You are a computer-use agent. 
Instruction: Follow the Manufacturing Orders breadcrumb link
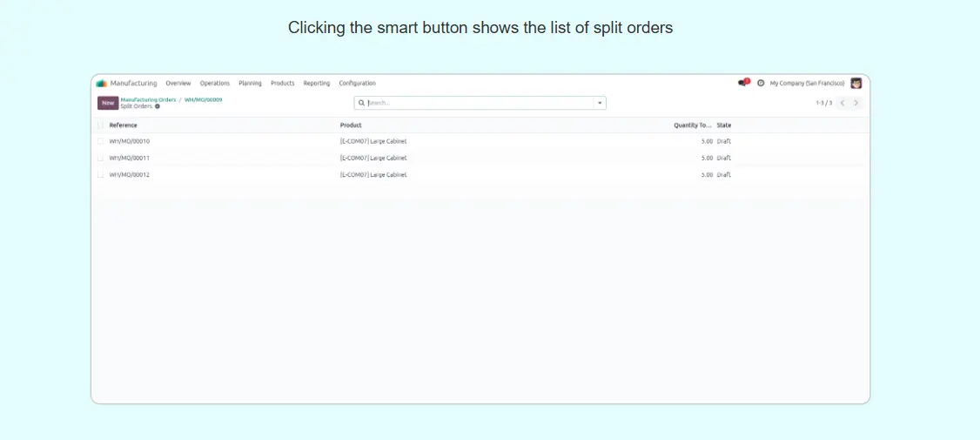(148, 99)
